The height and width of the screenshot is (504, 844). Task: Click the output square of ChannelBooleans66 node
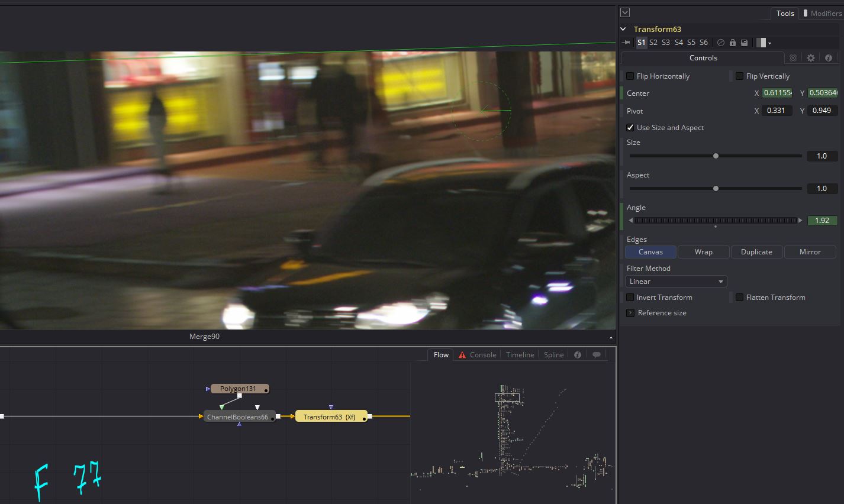click(x=278, y=416)
